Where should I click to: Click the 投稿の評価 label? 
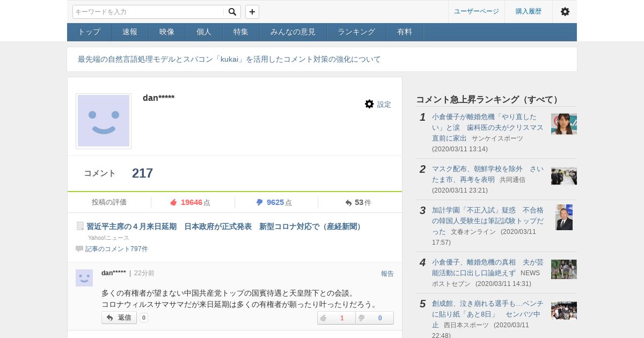pos(109,202)
